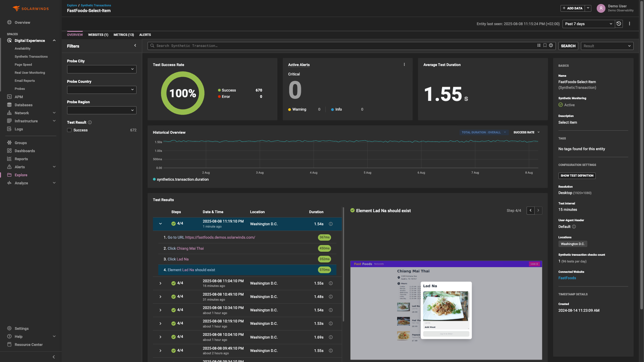The image size is (644, 362).
Task: Click the Demo User avatar icon
Action: pyautogui.click(x=601, y=8)
